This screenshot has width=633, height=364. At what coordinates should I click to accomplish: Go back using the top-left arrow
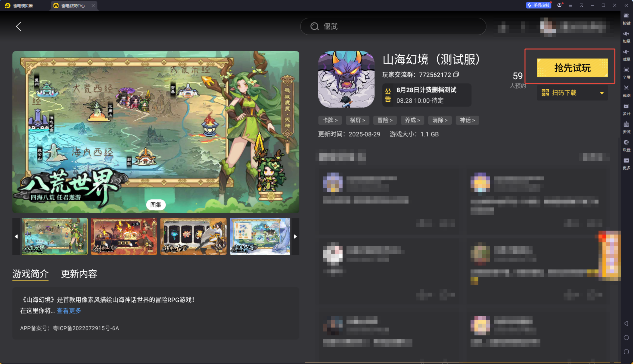click(18, 26)
